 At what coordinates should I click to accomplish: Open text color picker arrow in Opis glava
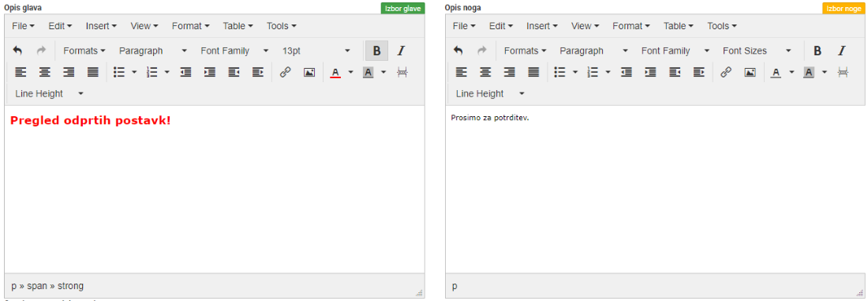coord(350,72)
